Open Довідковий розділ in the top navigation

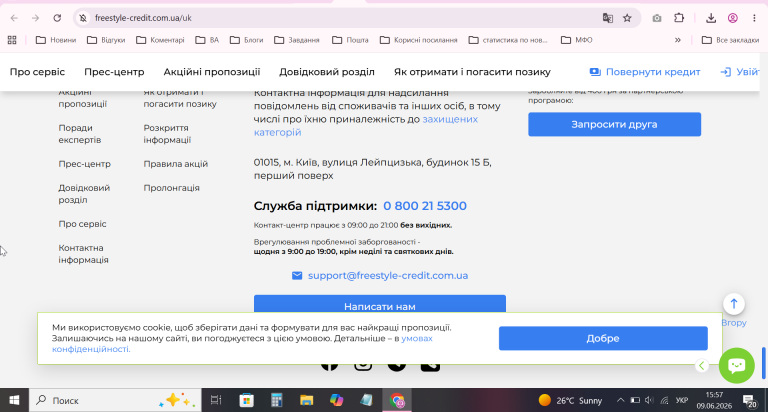[x=327, y=72]
